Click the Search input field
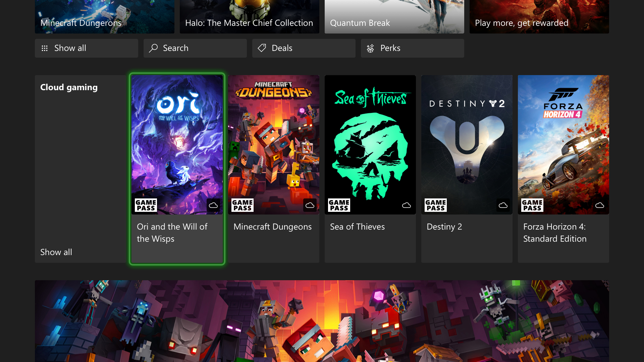The width and height of the screenshot is (644, 362). (x=195, y=48)
